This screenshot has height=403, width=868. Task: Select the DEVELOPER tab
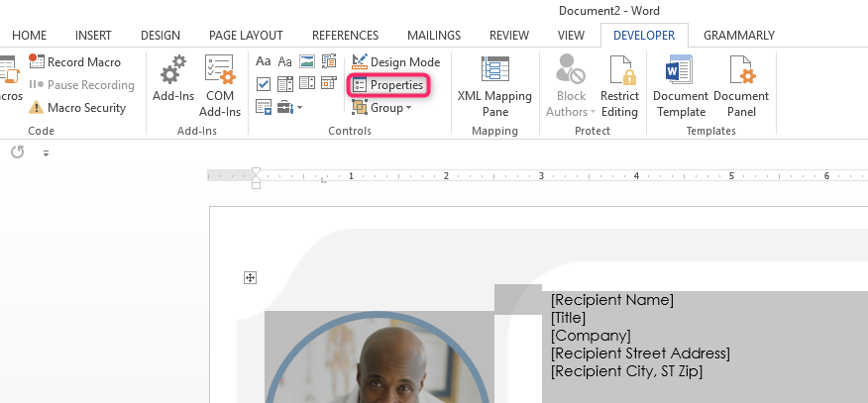point(644,36)
